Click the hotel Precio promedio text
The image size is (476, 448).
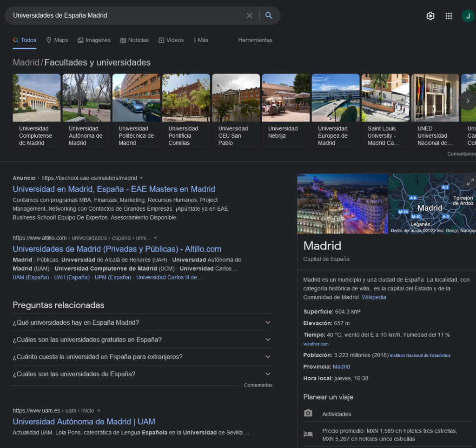[390, 435]
